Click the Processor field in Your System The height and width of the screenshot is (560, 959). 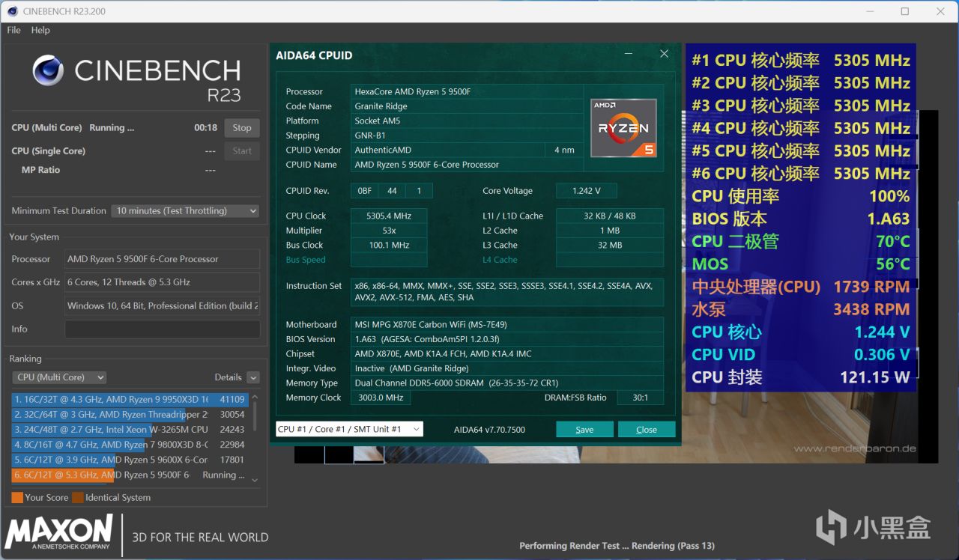point(163,259)
